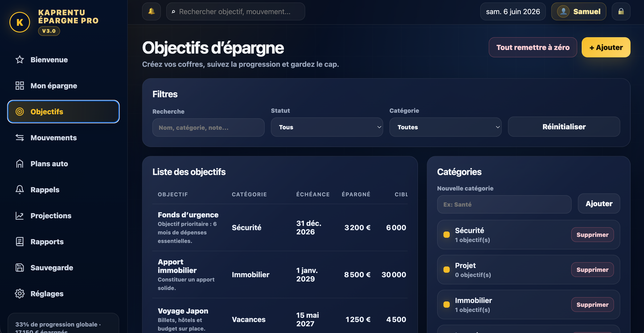Image resolution: width=644 pixels, height=333 pixels.
Task: Click the Mouvements arrows icon
Action: (20, 138)
